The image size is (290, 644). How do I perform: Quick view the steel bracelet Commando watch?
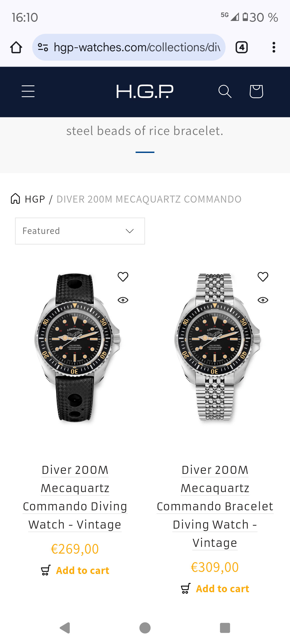pyautogui.click(x=263, y=300)
